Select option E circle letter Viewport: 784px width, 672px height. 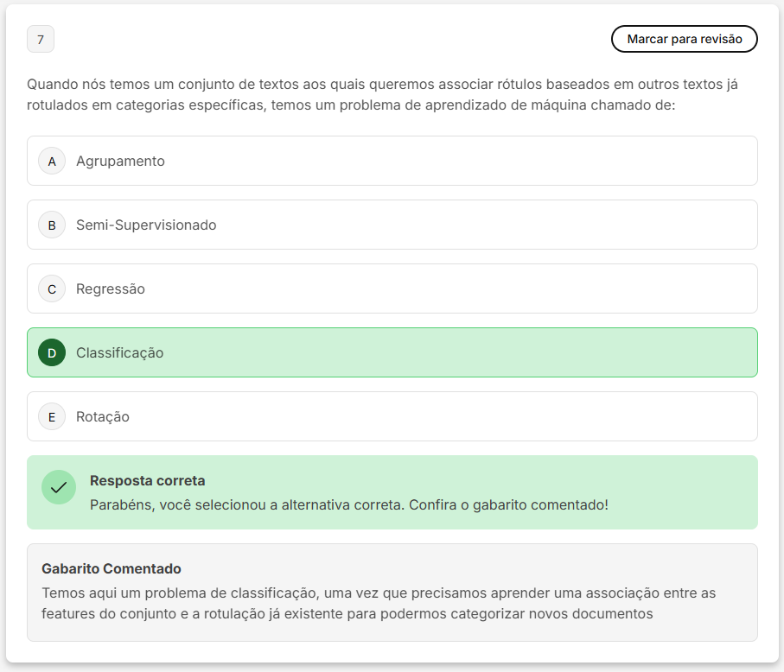tap(52, 416)
